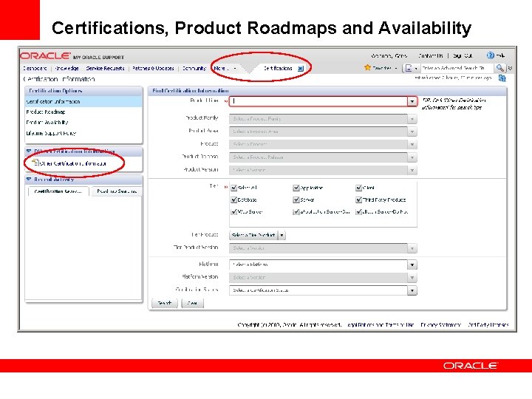Toggle the Database tier checkbox
Viewport: 532px width, 399px height.
(x=233, y=199)
